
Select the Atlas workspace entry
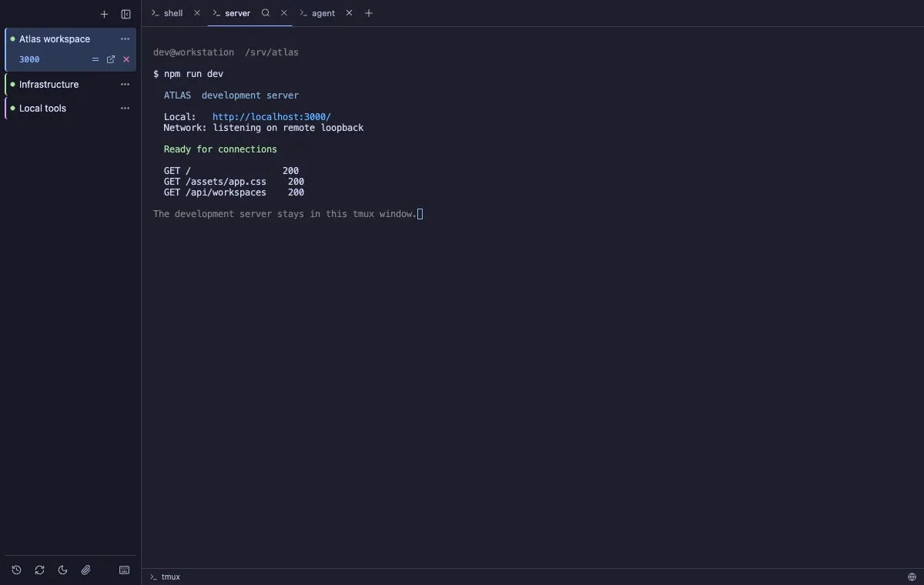(71, 39)
